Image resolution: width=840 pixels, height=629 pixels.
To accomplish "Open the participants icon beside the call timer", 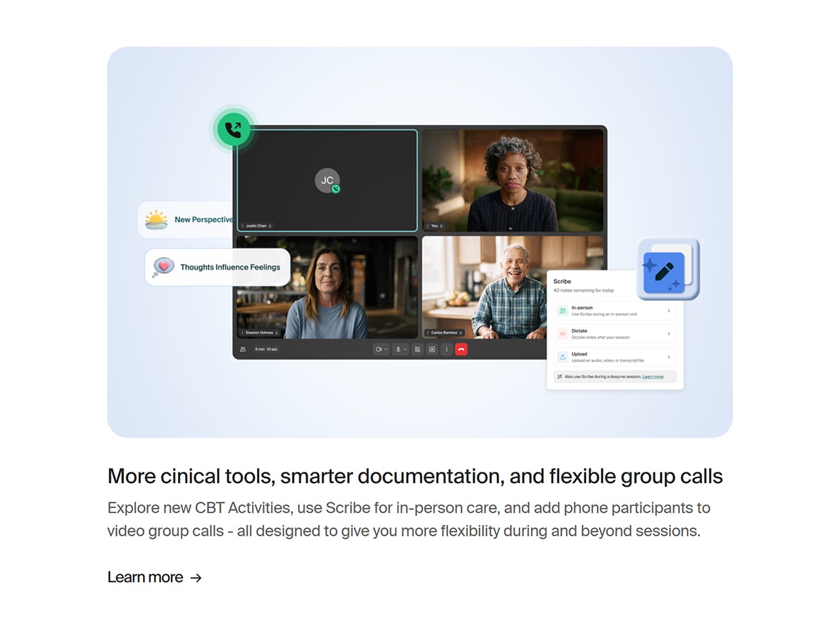I will [243, 349].
